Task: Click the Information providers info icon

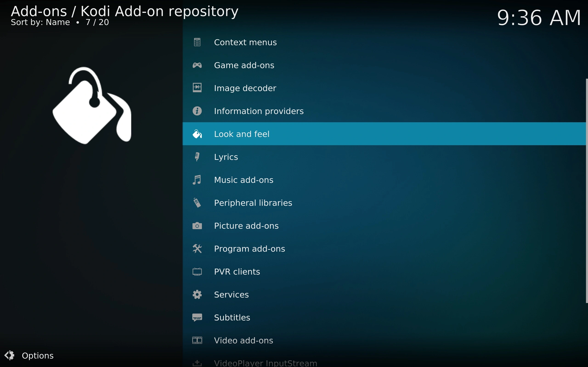Action: click(197, 111)
